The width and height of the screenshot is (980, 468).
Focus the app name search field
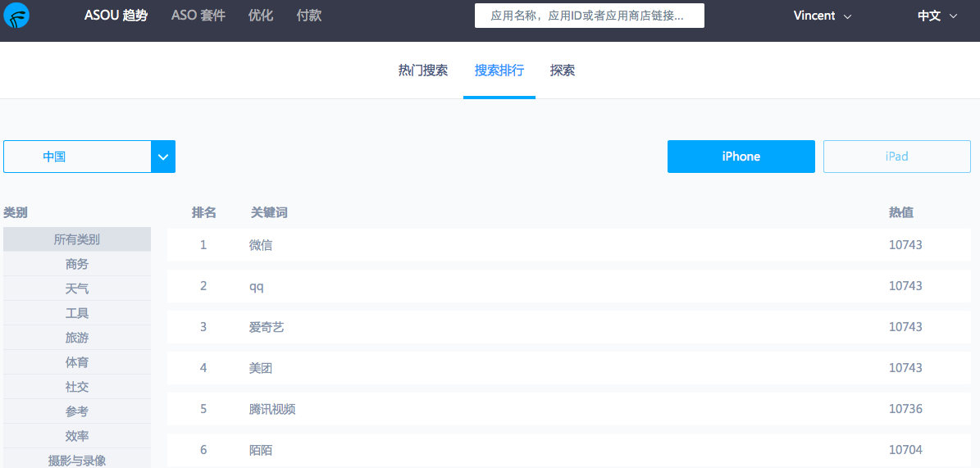coord(590,16)
